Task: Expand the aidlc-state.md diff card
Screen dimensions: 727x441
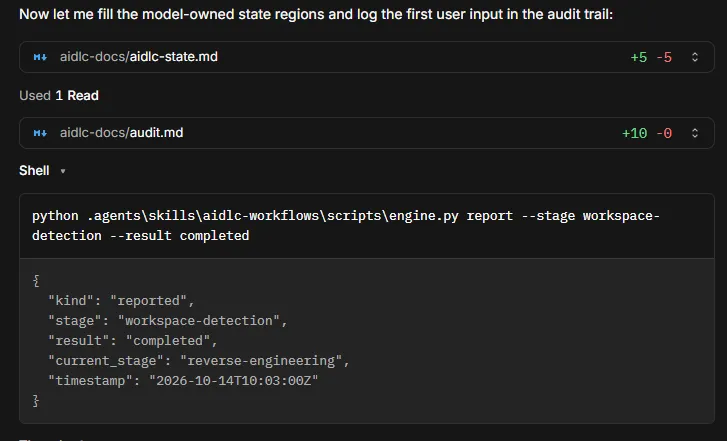Action: (x=695, y=57)
